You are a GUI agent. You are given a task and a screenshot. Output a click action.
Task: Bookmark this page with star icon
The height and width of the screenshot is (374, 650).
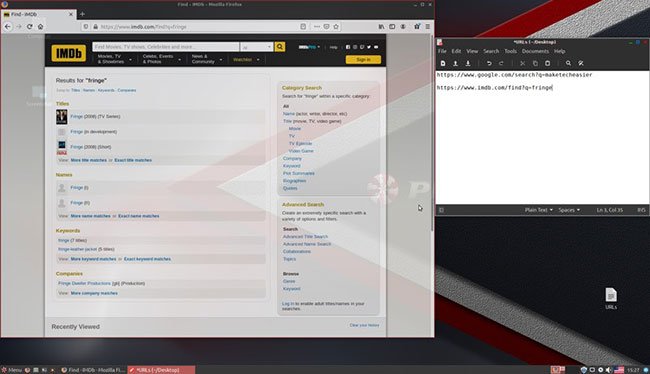pos(336,27)
